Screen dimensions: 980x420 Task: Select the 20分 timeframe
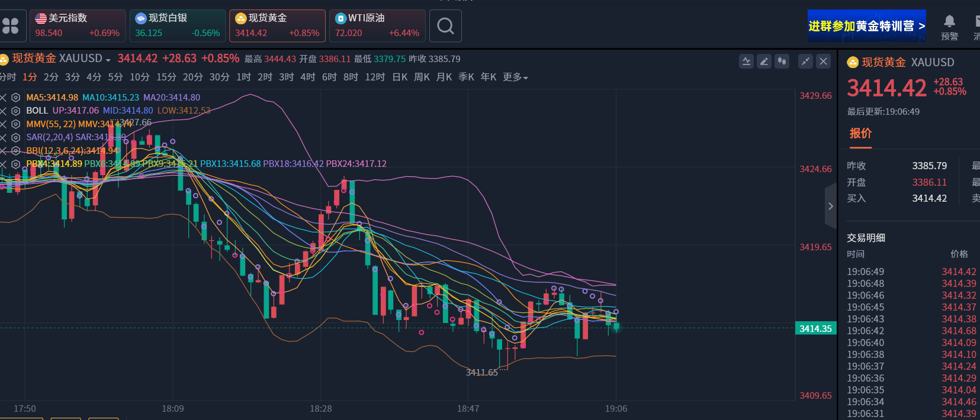click(x=193, y=77)
